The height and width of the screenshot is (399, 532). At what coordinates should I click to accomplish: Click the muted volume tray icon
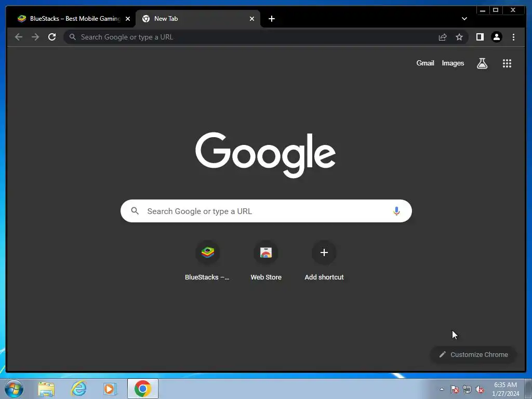[480, 389]
